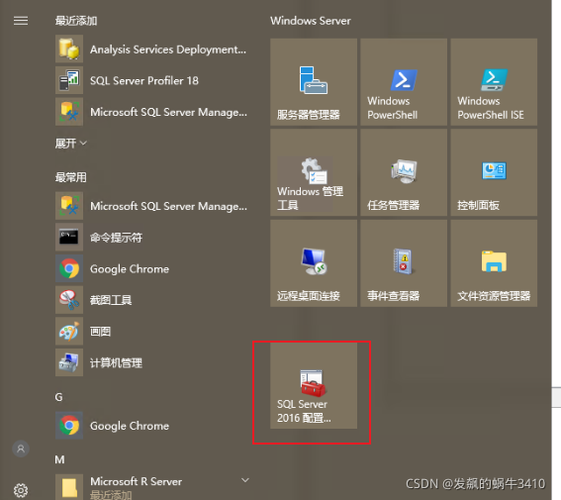This screenshot has width=561, height=500.
Task: Open the Microsoft R Server folder
Action: [151, 487]
